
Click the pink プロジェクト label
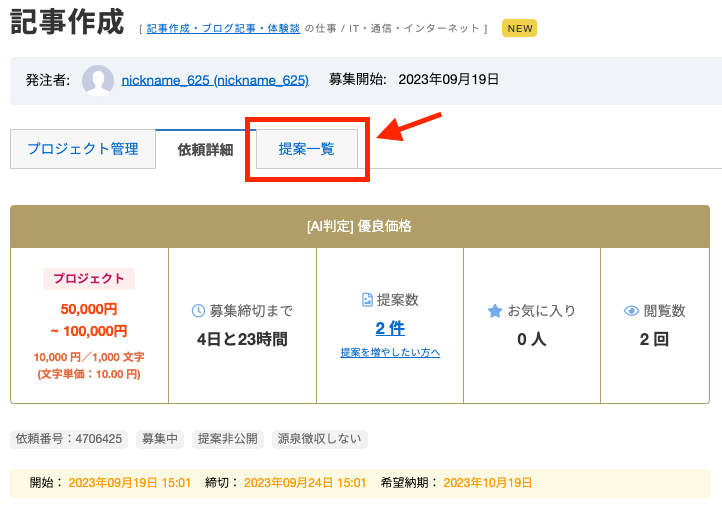point(89,279)
